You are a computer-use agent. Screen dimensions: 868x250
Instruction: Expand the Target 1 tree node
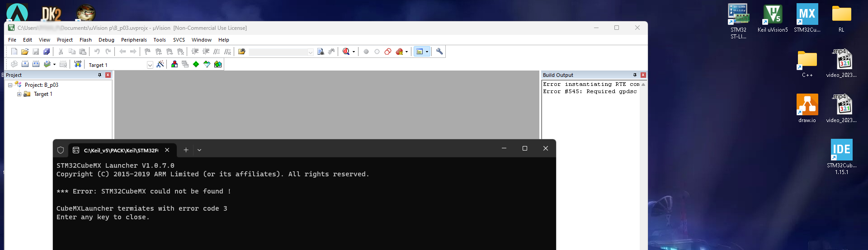click(19, 94)
